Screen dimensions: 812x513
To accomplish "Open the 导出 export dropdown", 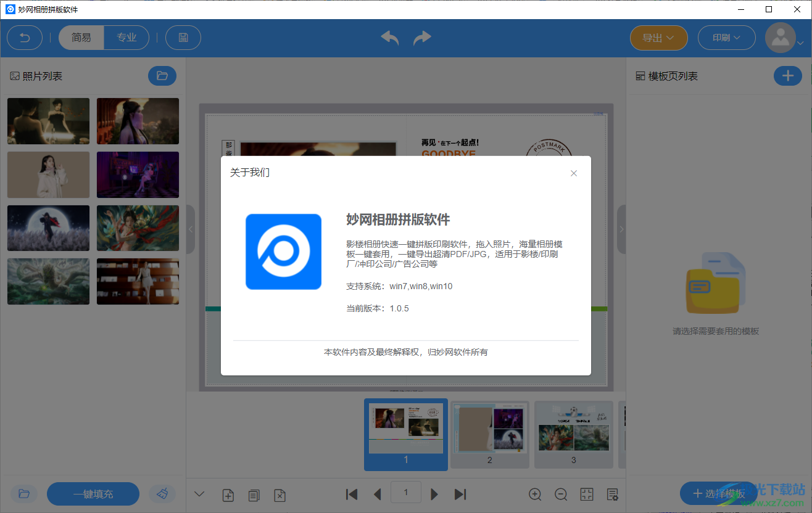I will [658, 38].
